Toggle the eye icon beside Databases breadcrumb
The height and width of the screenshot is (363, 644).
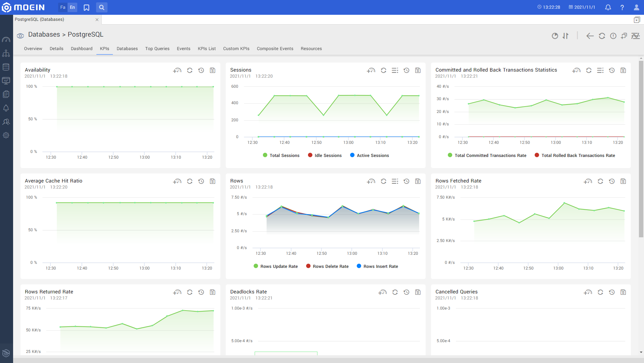[20, 36]
